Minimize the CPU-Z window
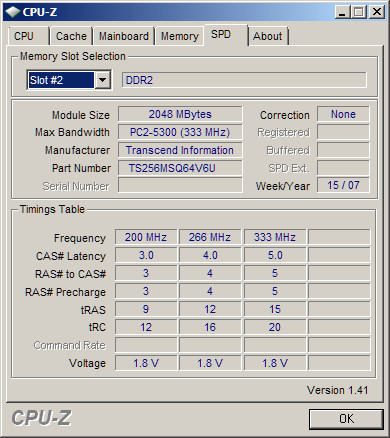 point(342,12)
